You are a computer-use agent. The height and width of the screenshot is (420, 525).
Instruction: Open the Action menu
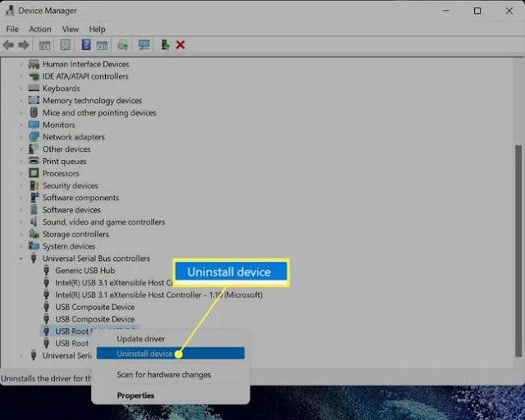point(40,30)
